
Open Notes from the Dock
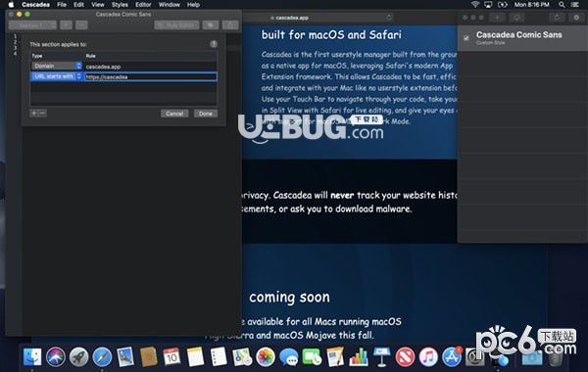pyautogui.click(x=195, y=356)
